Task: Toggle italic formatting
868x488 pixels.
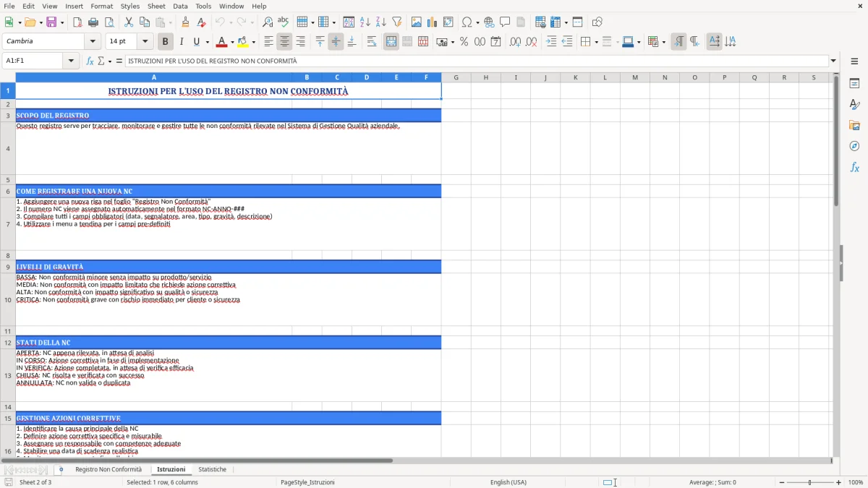Action: point(181,41)
